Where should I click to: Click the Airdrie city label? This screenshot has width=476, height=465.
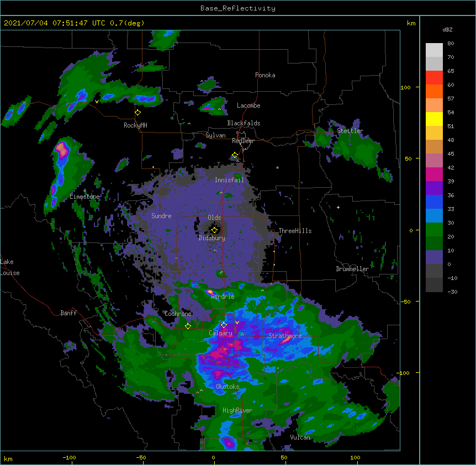tap(223, 297)
